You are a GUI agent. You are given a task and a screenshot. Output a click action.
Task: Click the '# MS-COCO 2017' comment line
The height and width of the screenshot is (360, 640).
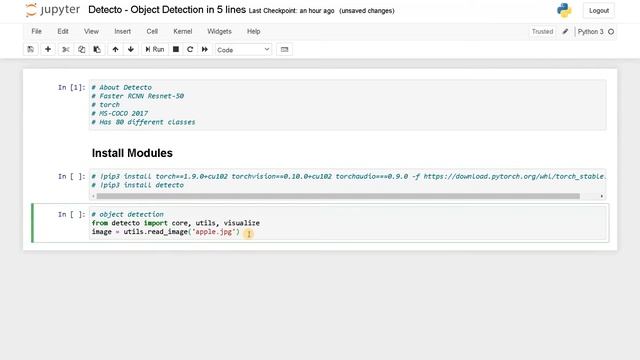coord(120,113)
